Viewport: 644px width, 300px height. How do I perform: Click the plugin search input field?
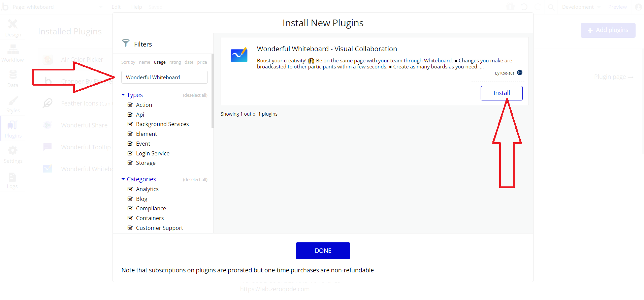point(164,77)
